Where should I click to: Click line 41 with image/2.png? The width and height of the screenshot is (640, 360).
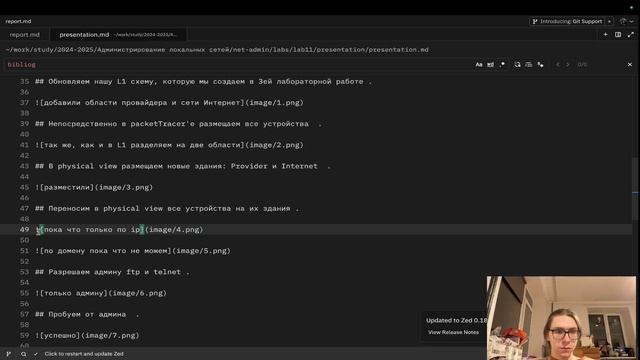coord(169,145)
